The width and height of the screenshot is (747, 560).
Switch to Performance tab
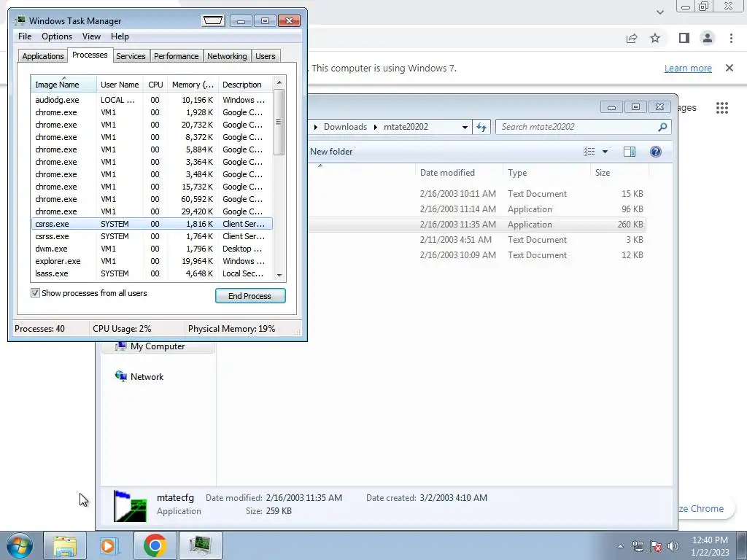(176, 56)
